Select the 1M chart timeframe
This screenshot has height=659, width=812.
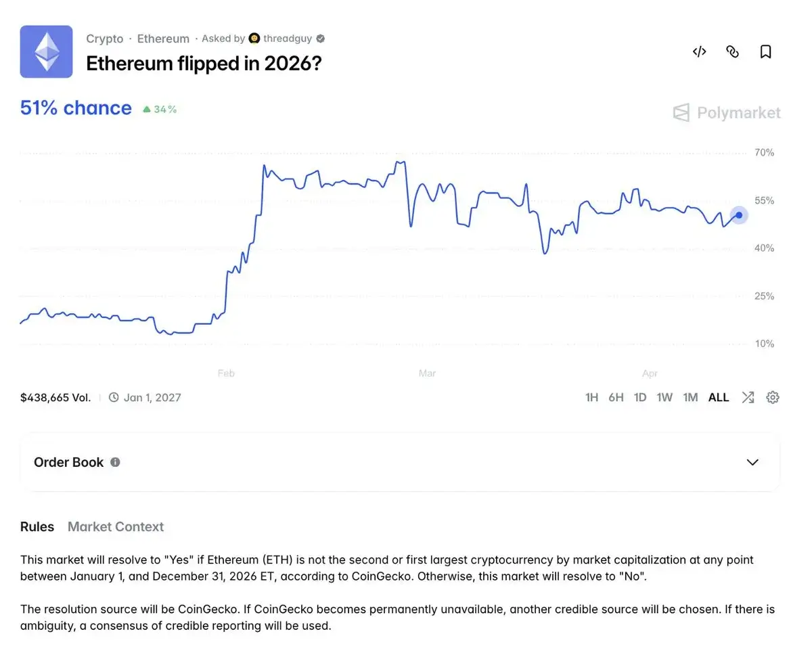tap(690, 397)
